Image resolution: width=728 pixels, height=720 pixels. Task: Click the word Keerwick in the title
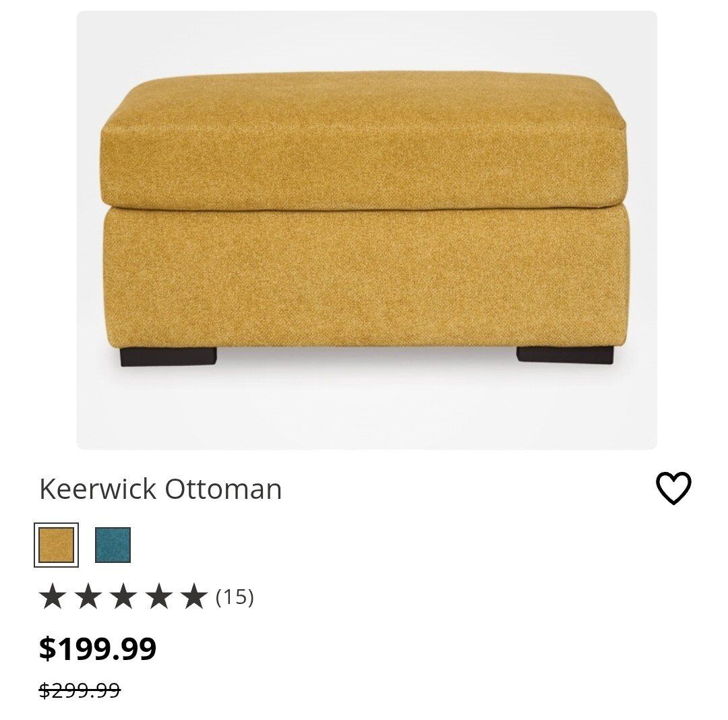coord(98,489)
